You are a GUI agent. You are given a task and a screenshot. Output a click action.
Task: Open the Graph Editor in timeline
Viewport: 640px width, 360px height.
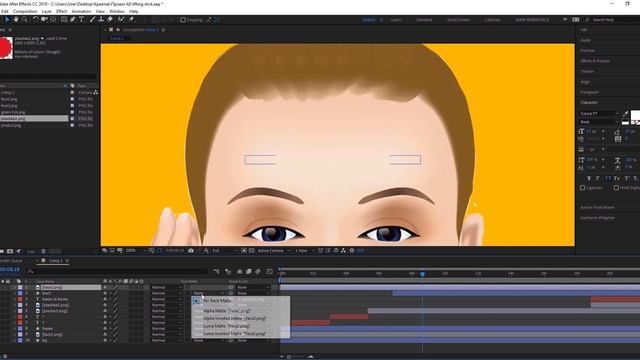[x=270, y=271]
